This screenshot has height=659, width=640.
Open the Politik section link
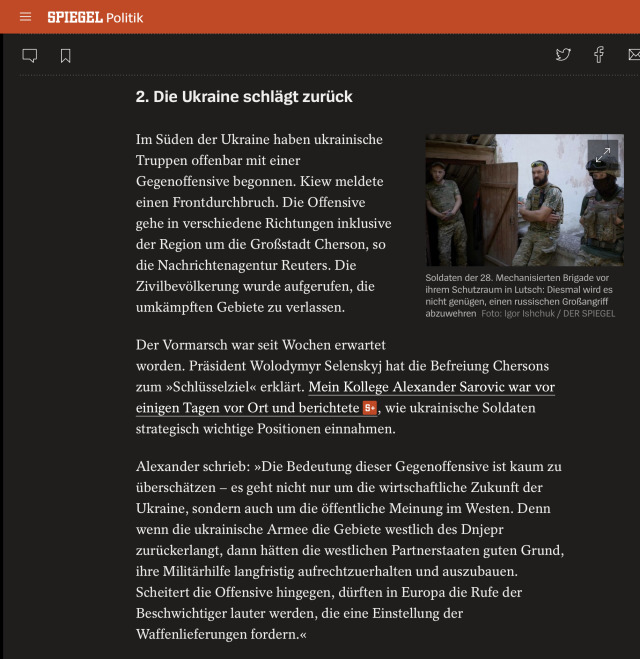tap(124, 18)
